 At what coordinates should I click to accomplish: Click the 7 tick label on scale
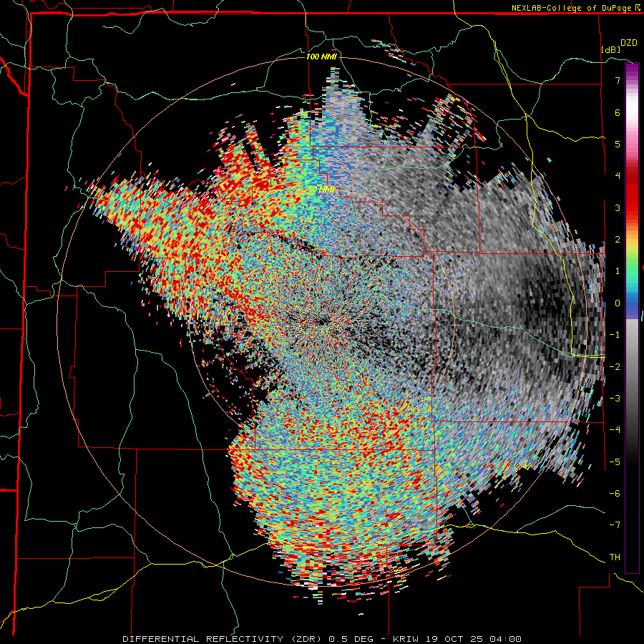pos(618,80)
